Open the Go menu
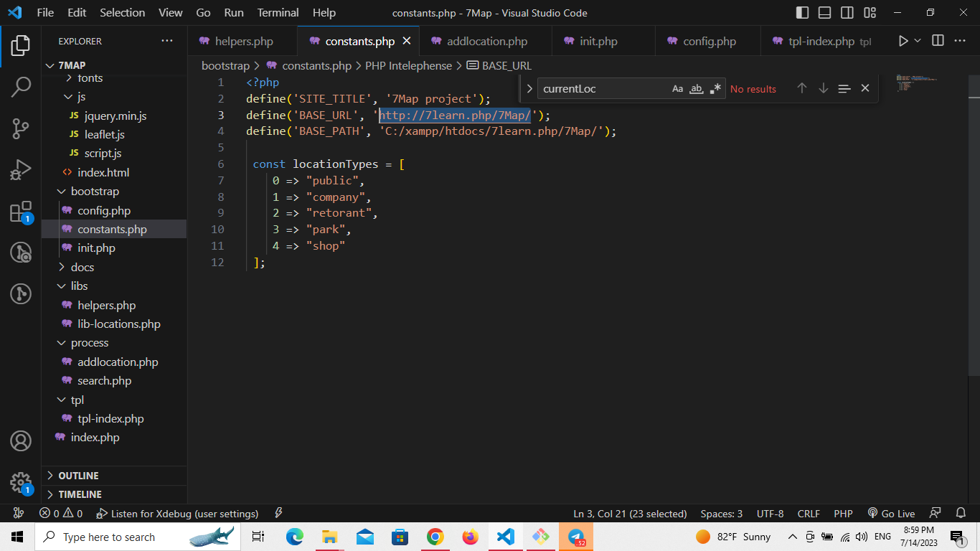Screen dimensions: 980x551 [x=203, y=13]
